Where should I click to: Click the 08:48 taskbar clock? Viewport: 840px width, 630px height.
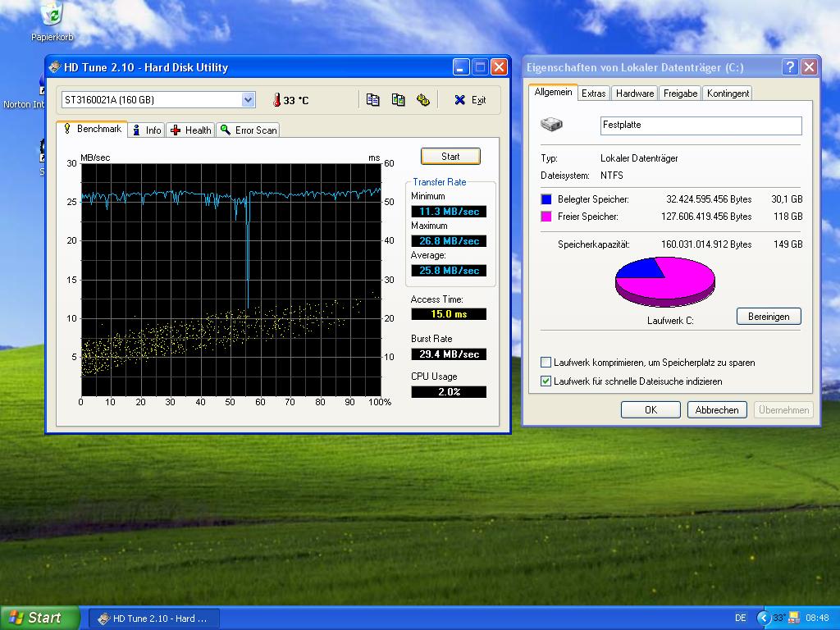click(817, 618)
